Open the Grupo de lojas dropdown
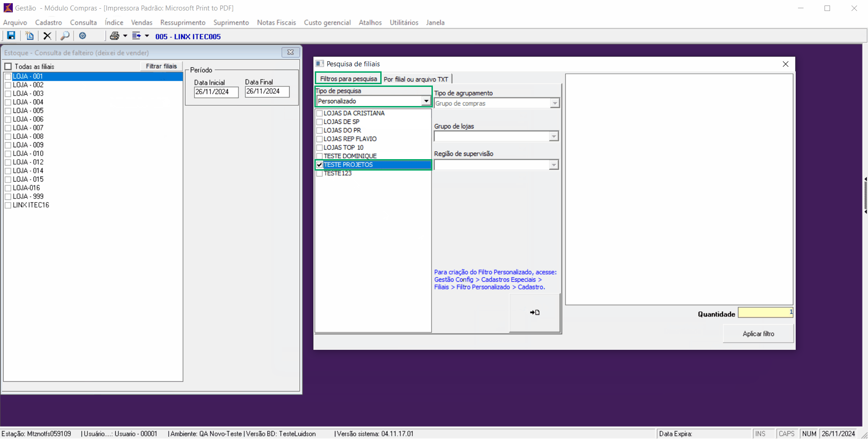868x439 pixels. 554,136
